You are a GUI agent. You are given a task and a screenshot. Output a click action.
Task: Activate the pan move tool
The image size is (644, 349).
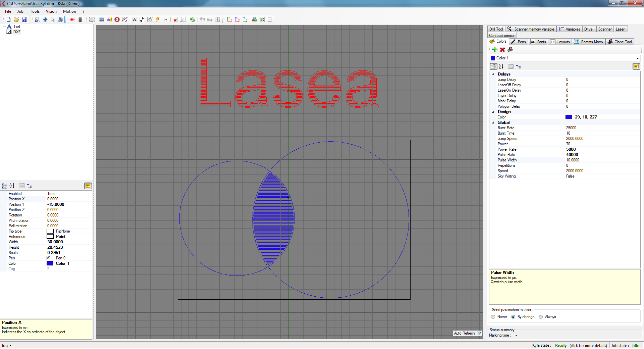[x=45, y=19]
